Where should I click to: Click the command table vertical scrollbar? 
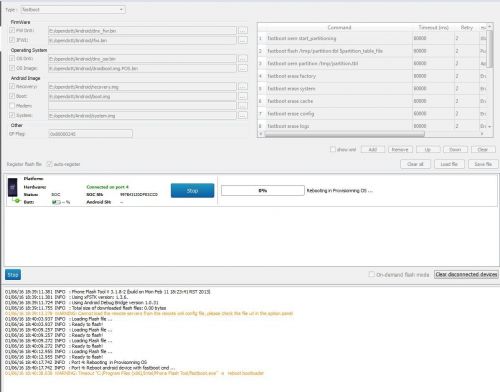(490, 48)
